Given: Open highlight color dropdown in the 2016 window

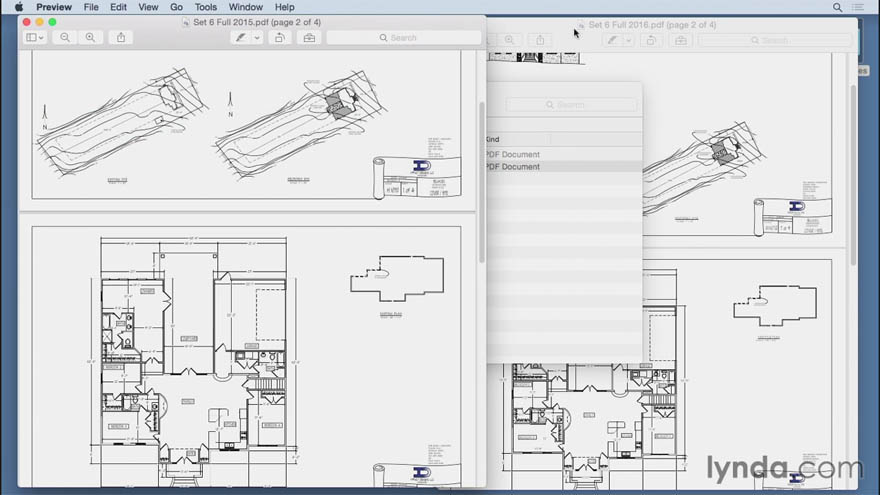Looking at the screenshot, I should [629, 40].
